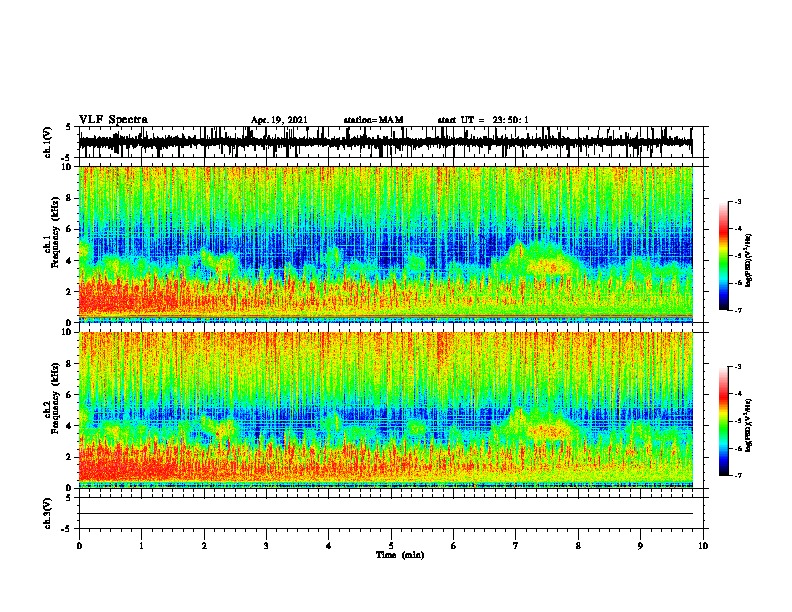Click the "start UT = 23:50: 1" label
This screenshot has width=792, height=612.
click(x=483, y=120)
